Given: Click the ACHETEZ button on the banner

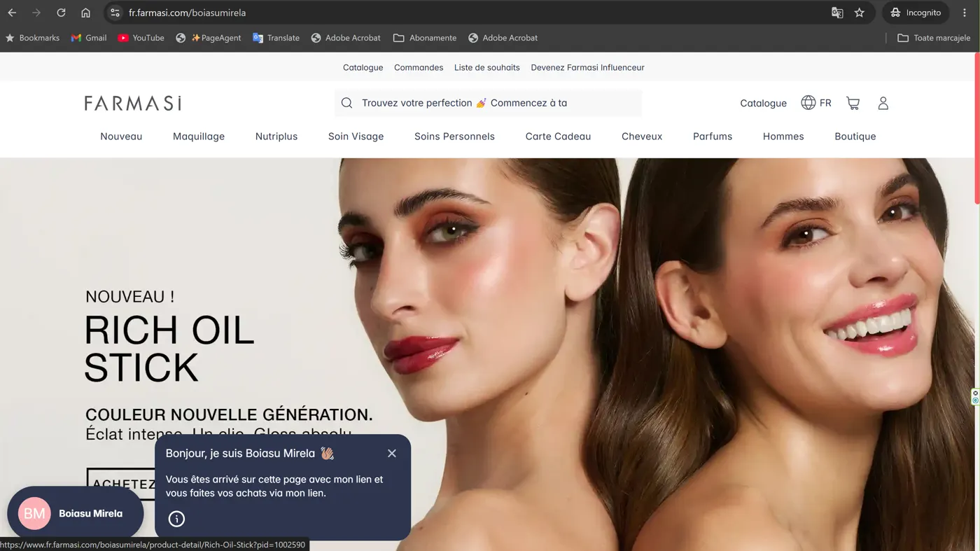Looking at the screenshot, I should [x=121, y=484].
